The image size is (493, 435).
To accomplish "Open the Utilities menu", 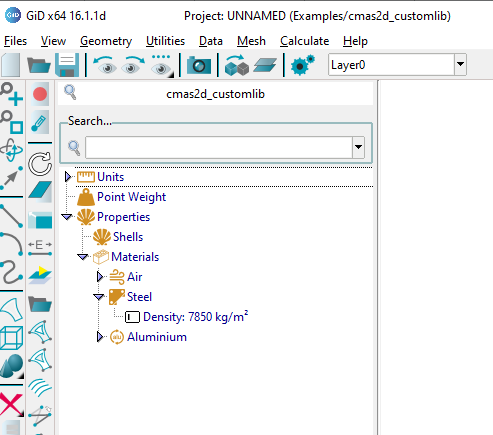I will point(165,41).
